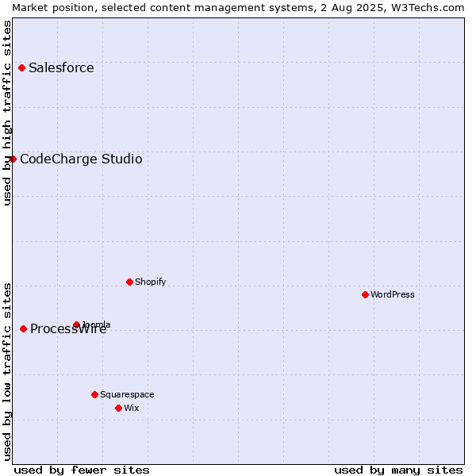The width and height of the screenshot is (476, 476).
Task: Select the ProcessWire label text
Action: [68, 329]
